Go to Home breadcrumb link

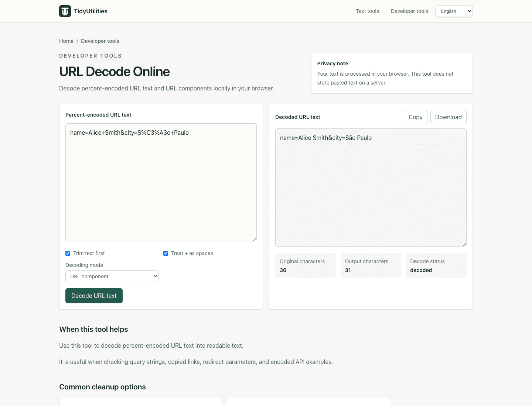[66, 41]
